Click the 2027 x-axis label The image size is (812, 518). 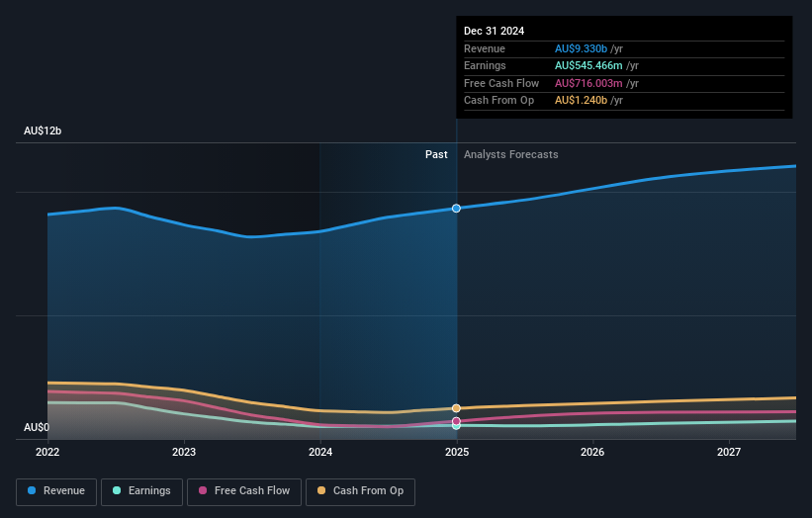pyautogui.click(x=729, y=452)
